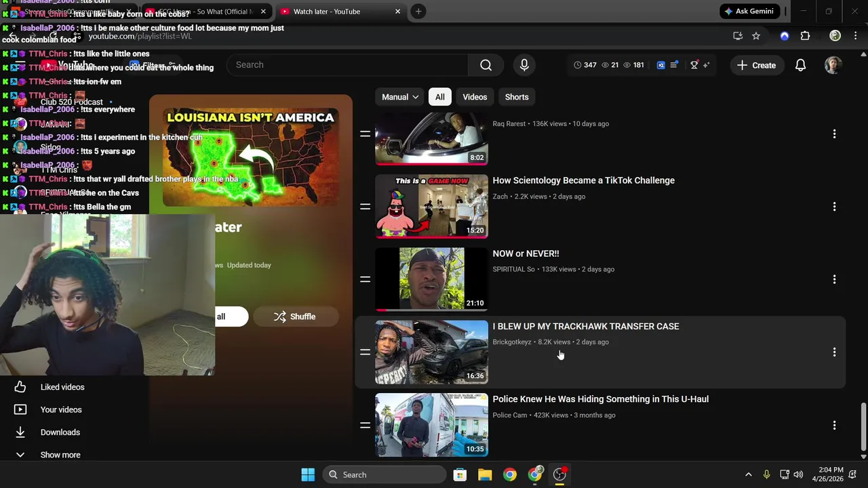The image size is (868, 488).
Task: Click the Louisiana Isn't America playlist cover
Action: coord(251,157)
